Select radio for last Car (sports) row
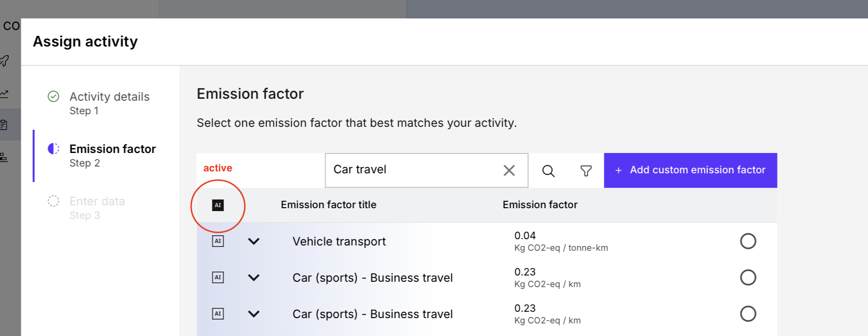 pos(748,314)
